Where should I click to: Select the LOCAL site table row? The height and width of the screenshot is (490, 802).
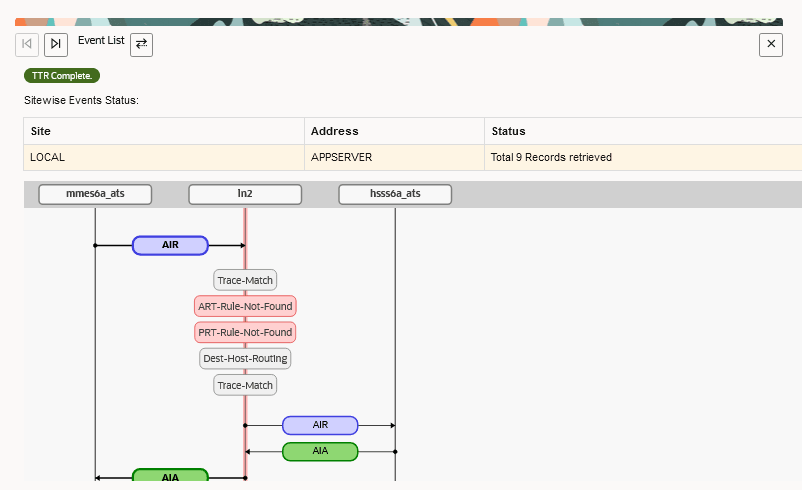[x=413, y=158]
